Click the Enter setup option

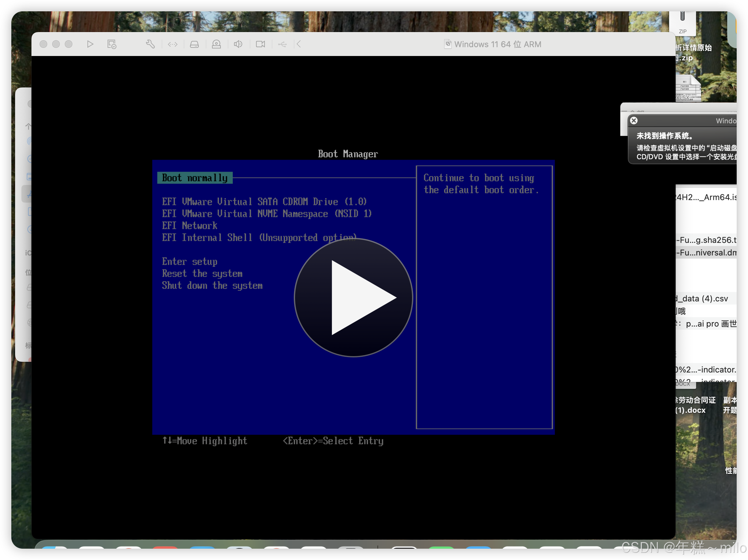[189, 261]
